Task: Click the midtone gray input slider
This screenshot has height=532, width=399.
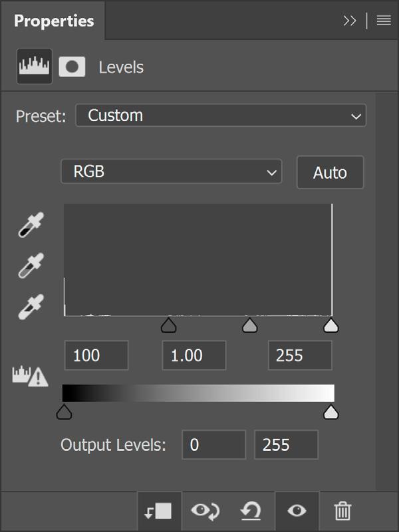Action: (249, 325)
